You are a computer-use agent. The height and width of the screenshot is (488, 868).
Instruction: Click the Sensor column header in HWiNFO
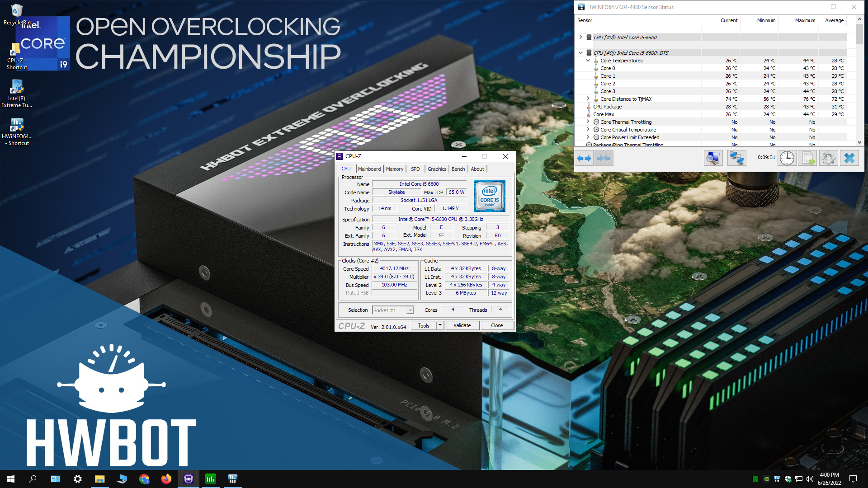pos(637,20)
